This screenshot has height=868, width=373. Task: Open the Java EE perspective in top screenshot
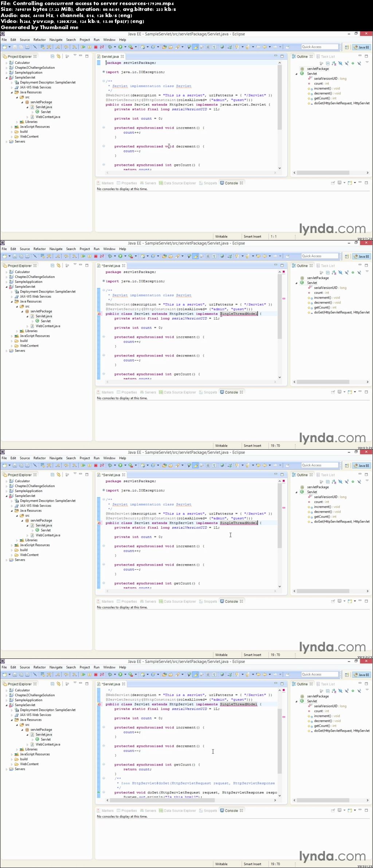(361, 47)
